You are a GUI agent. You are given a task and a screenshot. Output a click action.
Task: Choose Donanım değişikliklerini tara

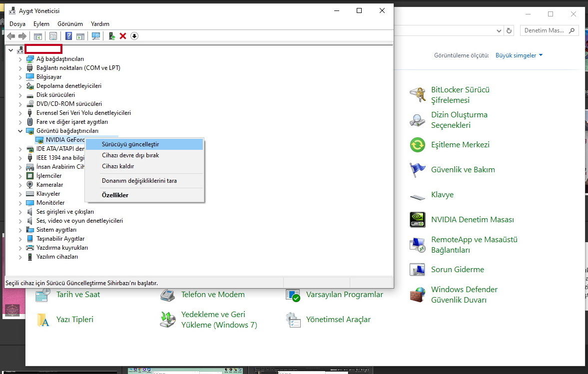click(x=144, y=181)
